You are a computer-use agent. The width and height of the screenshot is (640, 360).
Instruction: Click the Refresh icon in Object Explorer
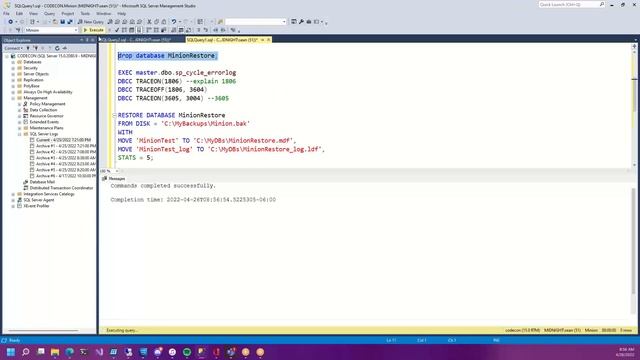click(x=57, y=48)
